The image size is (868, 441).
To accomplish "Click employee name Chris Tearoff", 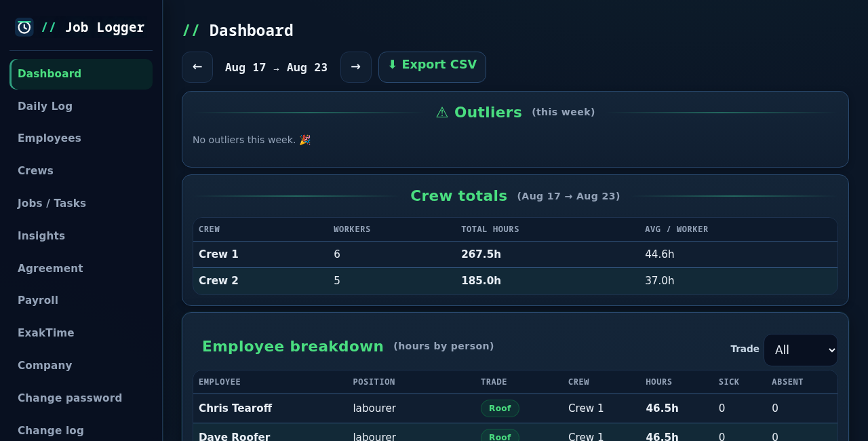I will coord(235,408).
